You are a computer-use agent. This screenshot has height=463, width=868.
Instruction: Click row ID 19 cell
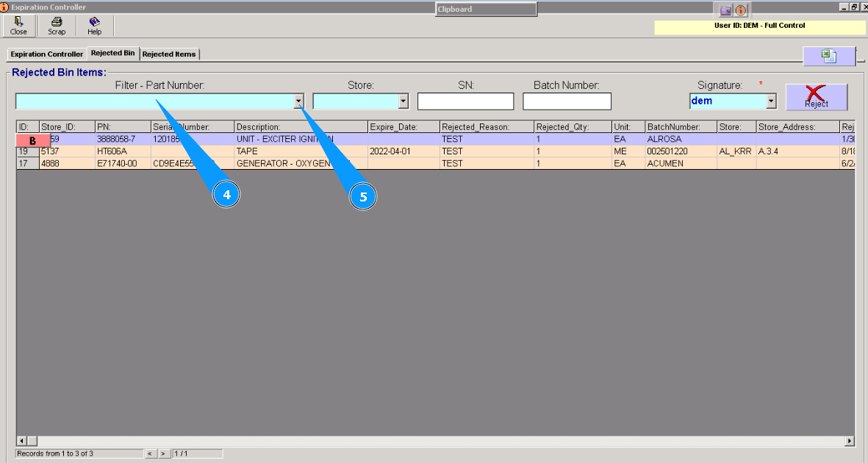tap(28, 151)
